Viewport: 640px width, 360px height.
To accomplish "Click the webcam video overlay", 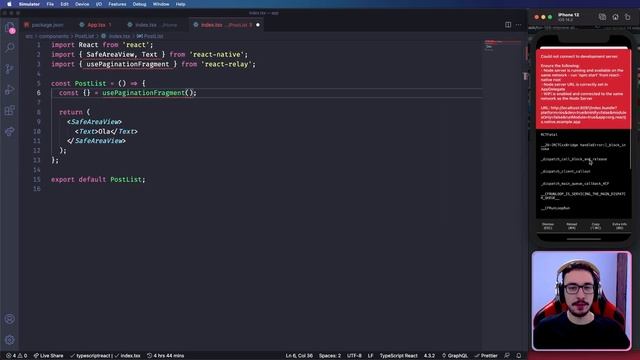I will coord(581,301).
